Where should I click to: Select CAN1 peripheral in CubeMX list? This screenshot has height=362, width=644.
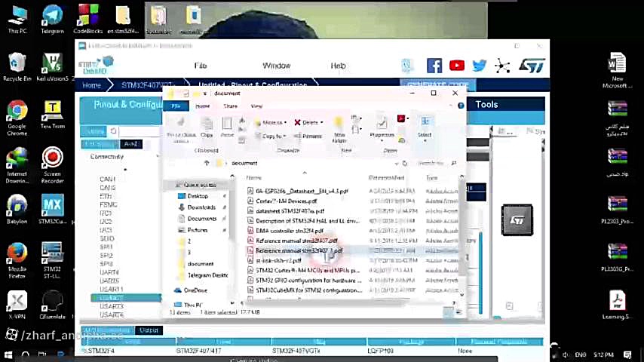point(107,179)
